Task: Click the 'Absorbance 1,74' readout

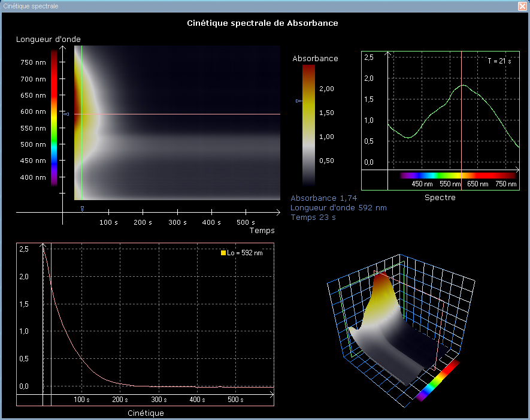Action: point(323,198)
